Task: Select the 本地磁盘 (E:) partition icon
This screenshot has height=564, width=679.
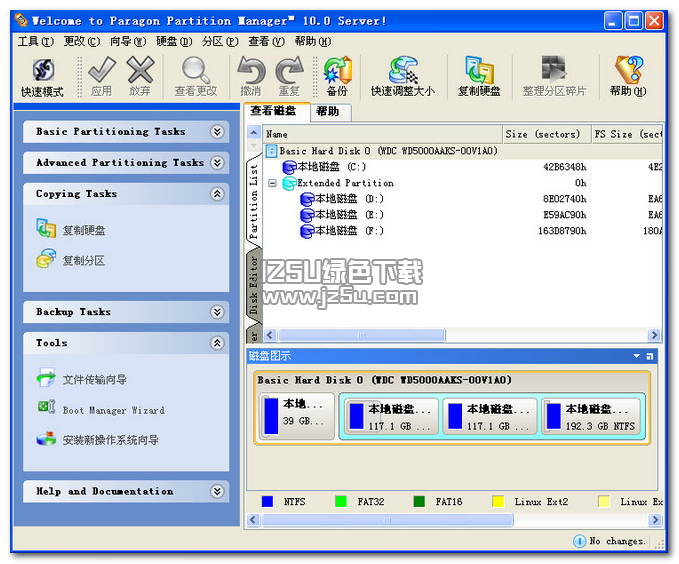Action: pyautogui.click(x=307, y=215)
